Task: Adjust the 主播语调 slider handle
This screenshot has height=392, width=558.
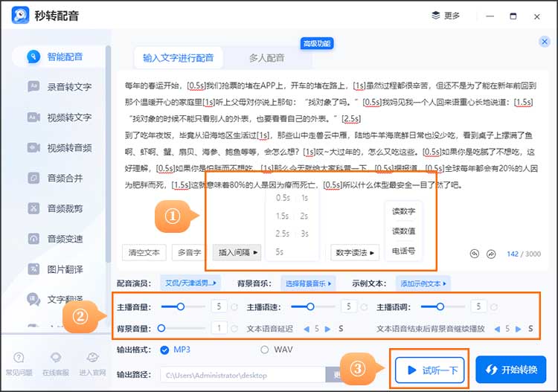Action: pos(440,306)
